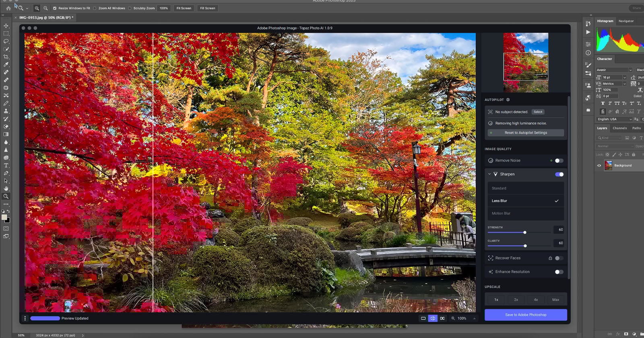
Task: Select the Horizontal Type tool
Action: pos(6,165)
